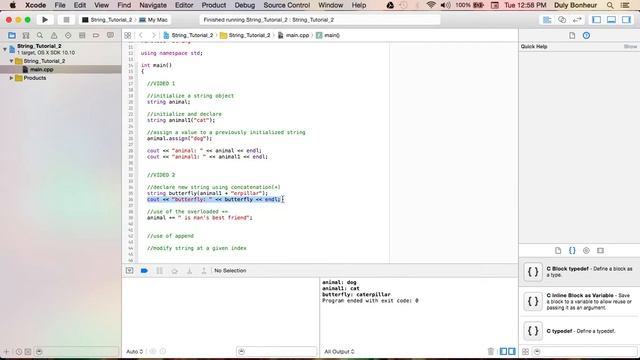The image size is (640, 360).
Task: Collapse the String_Tutorial_2 project root
Action: [5, 49]
